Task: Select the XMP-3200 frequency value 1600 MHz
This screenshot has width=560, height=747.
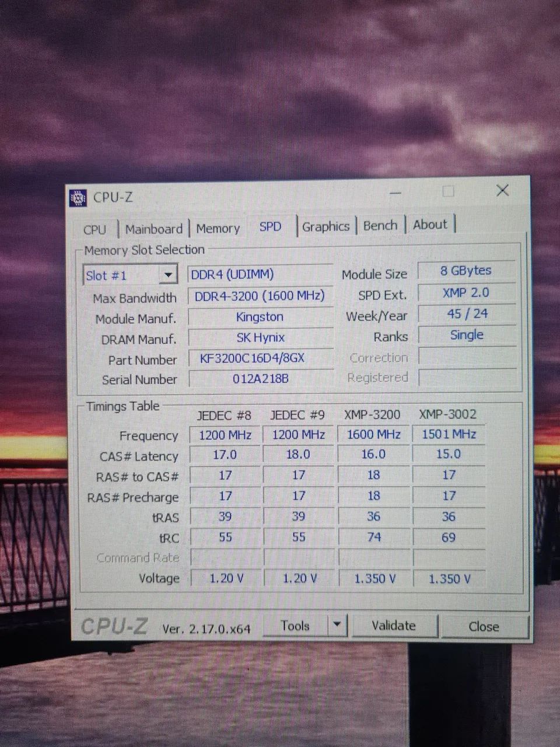Action: (x=373, y=434)
